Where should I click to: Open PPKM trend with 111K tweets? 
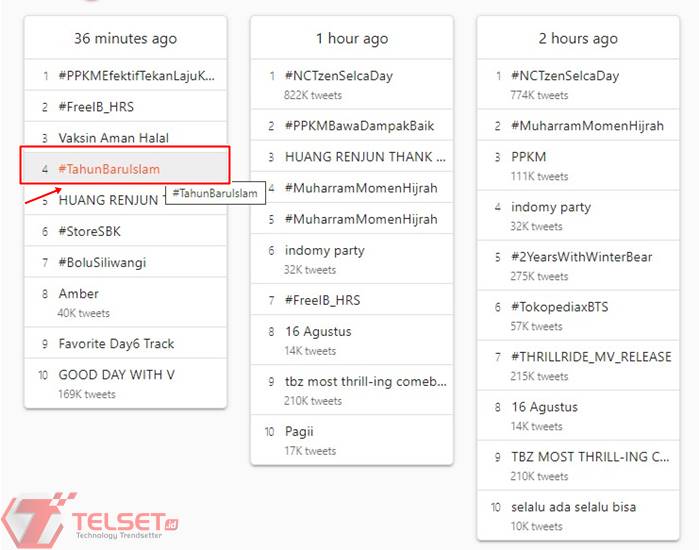529,157
